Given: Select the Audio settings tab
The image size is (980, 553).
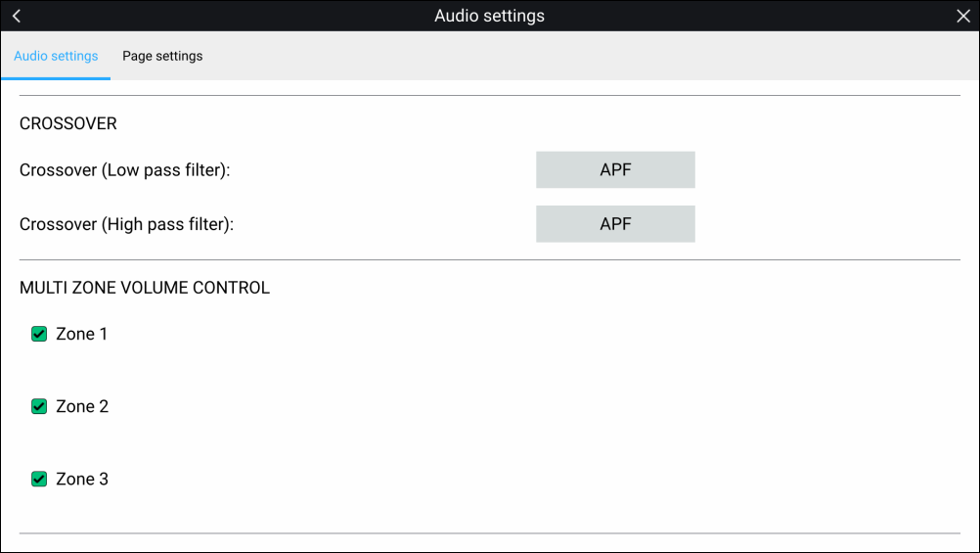Looking at the screenshot, I should pos(56,56).
